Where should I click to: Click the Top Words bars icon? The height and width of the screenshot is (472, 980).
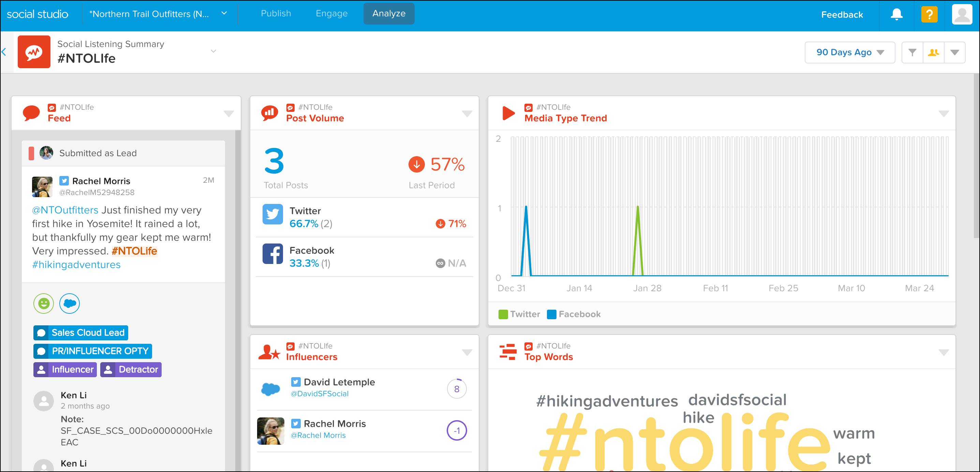point(508,352)
